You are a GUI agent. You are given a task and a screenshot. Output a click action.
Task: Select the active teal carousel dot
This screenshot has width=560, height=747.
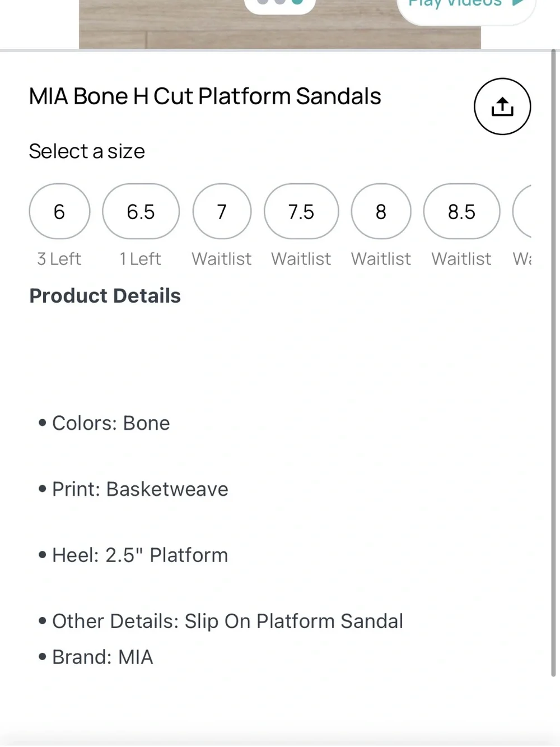click(297, 2)
